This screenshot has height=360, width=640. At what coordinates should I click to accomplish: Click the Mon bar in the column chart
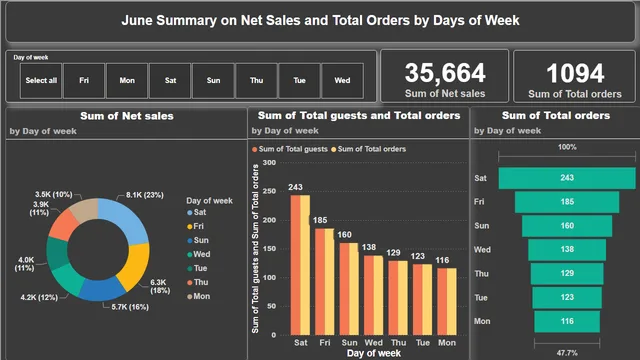coord(447,302)
